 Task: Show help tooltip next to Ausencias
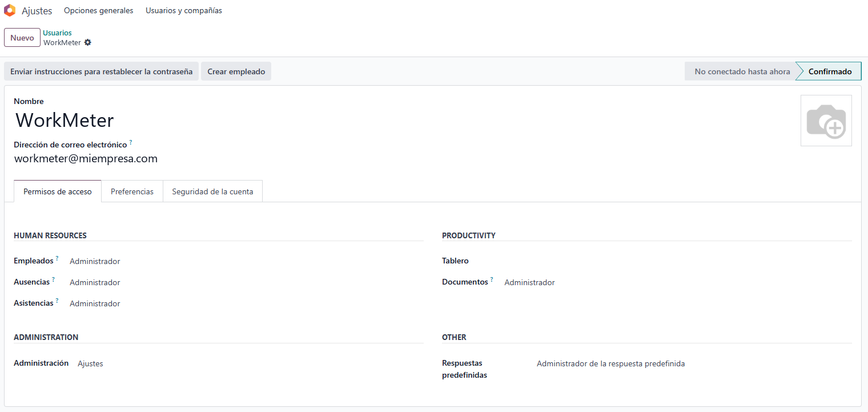54,279
